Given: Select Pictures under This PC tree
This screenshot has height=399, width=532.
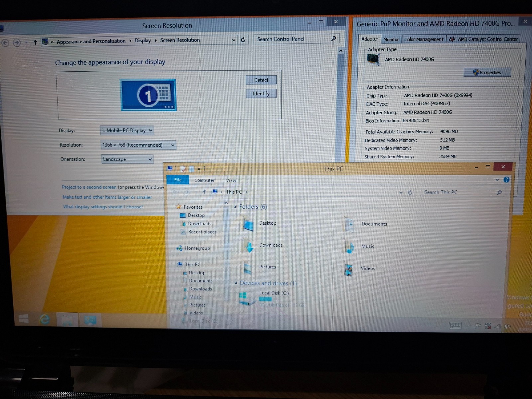Looking at the screenshot, I should click(x=197, y=305).
